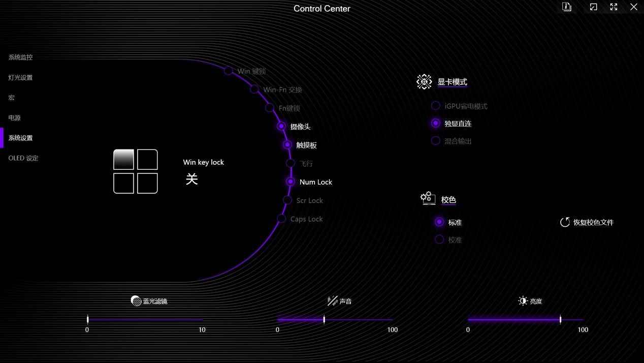Open the OLED 设定 sidebar section
The height and width of the screenshot is (363, 644).
click(23, 158)
